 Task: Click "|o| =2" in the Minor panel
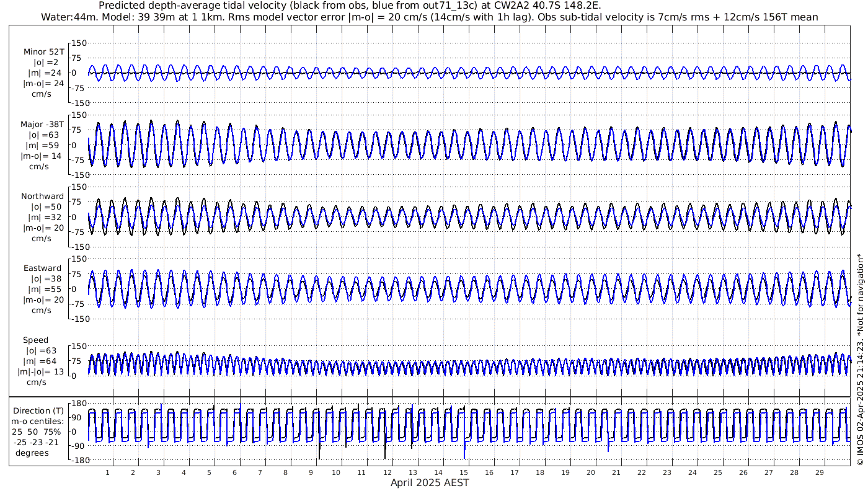pyautogui.click(x=45, y=63)
